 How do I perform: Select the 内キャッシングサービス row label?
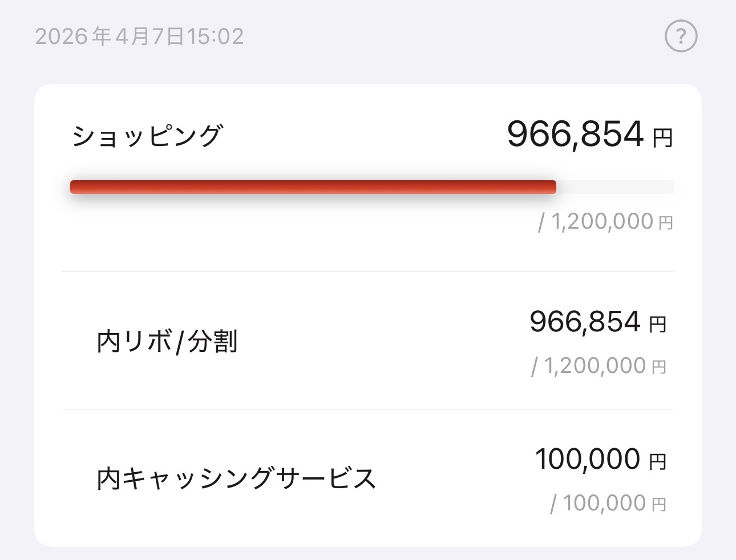pyautogui.click(x=236, y=478)
